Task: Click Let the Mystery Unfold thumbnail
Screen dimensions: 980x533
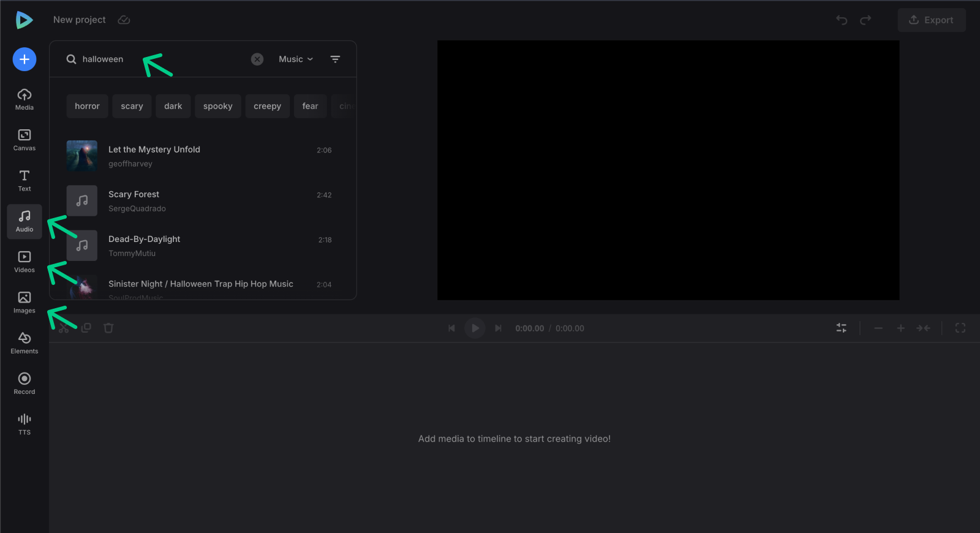Action: tap(82, 156)
